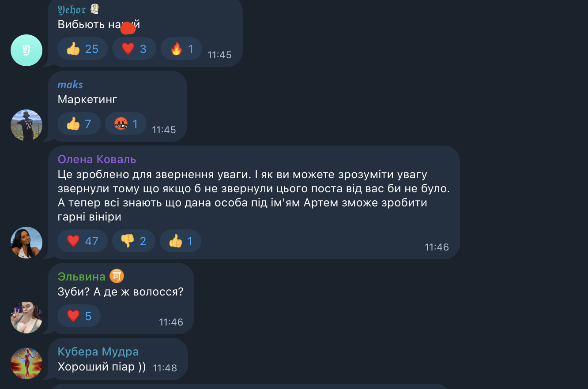Screen dimensions: 588x389
Task: Open Эльвина's profile avatar
Action: point(26,318)
